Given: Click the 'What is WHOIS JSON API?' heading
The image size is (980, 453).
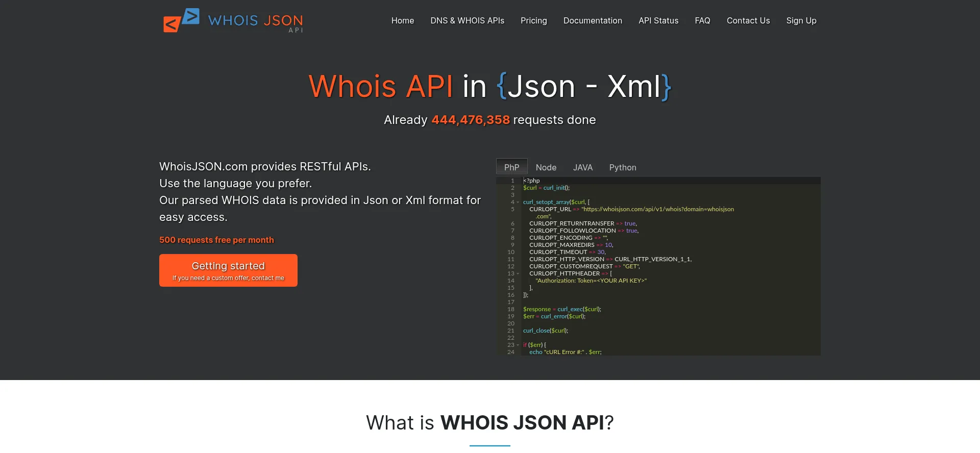Looking at the screenshot, I should coord(490,422).
